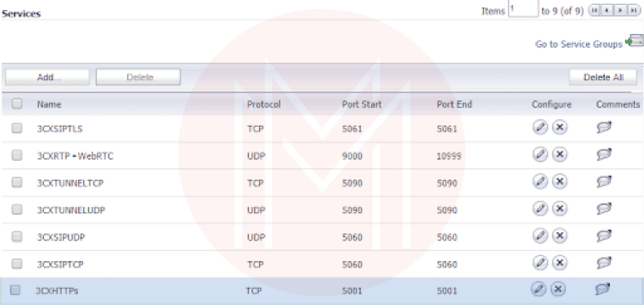The width and height of the screenshot is (644, 305).
Task: Click the Delete button
Action: point(139,77)
